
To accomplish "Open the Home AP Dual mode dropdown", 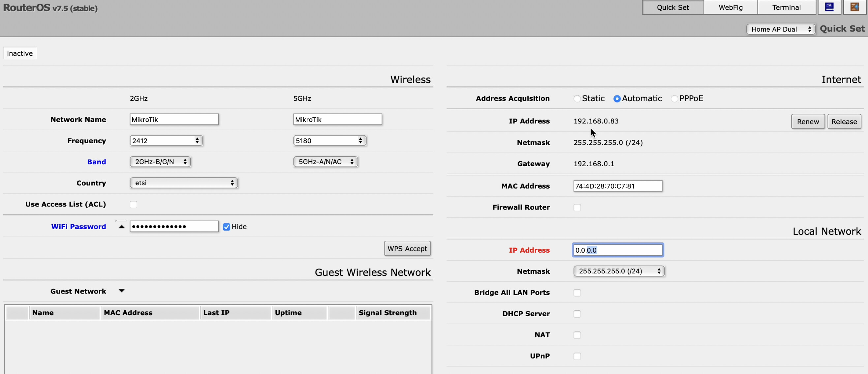I will [x=780, y=29].
